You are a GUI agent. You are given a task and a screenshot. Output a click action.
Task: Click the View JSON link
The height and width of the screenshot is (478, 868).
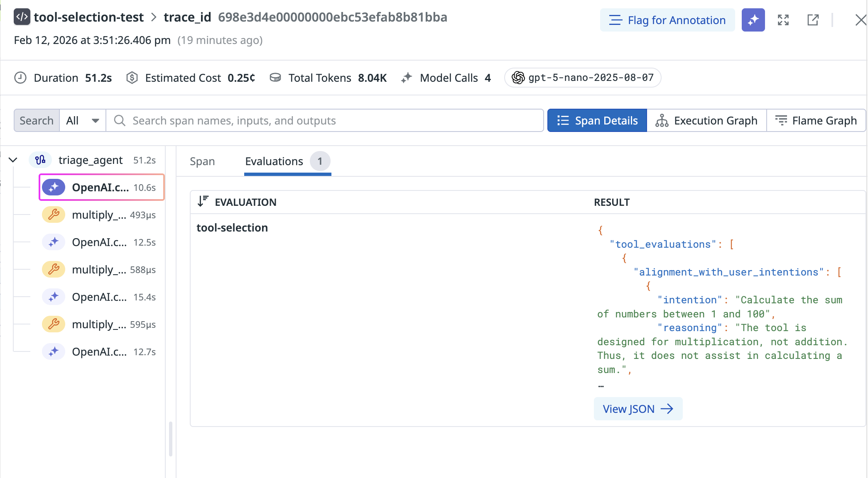point(638,409)
